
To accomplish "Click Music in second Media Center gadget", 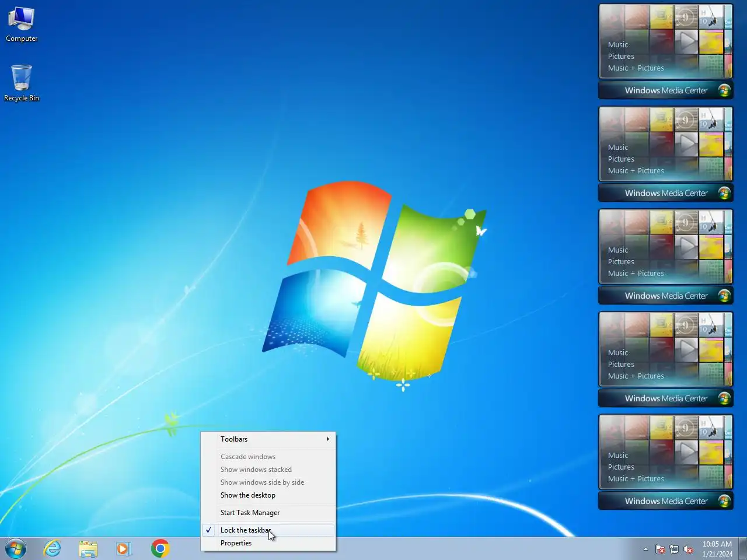I will [618, 148].
